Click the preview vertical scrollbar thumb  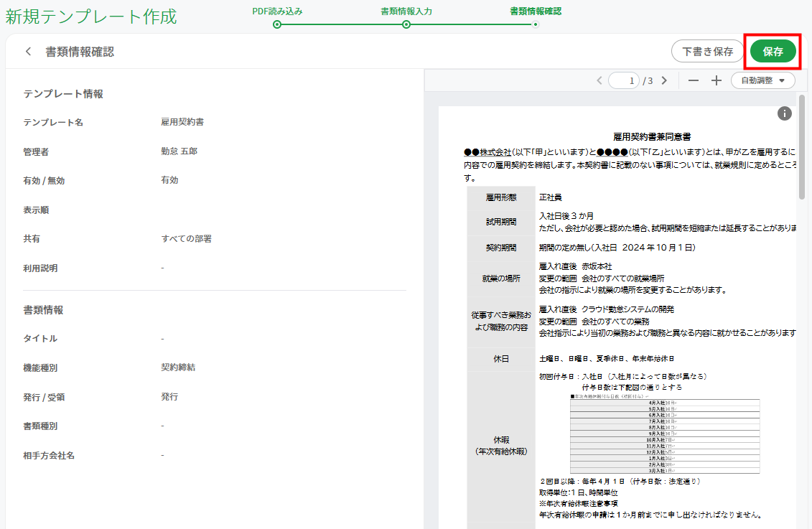[x=802, y=146]
